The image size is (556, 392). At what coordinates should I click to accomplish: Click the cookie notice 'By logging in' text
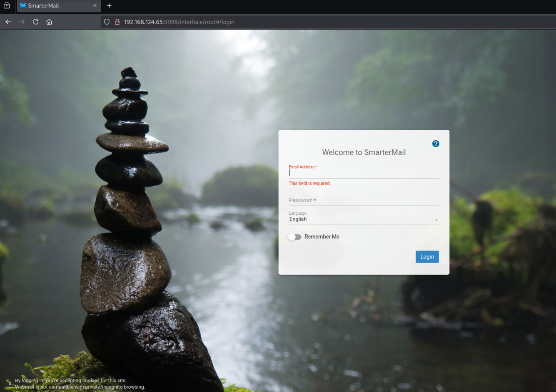click(x=71, y=380)
